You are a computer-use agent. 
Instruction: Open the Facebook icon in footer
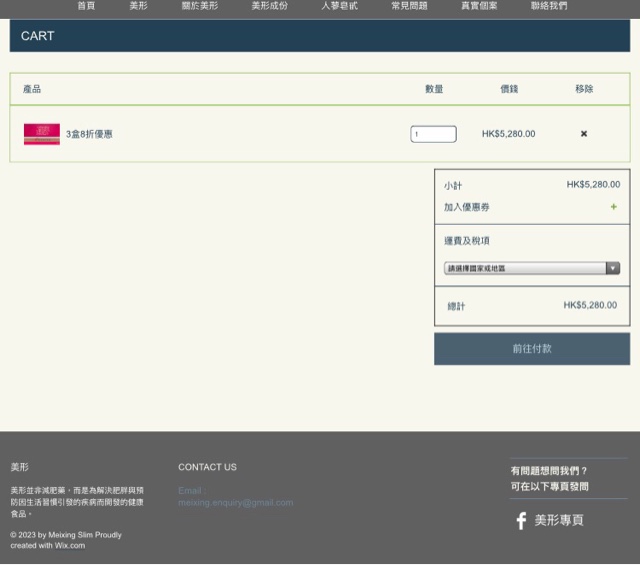click(x=520, y=521)
